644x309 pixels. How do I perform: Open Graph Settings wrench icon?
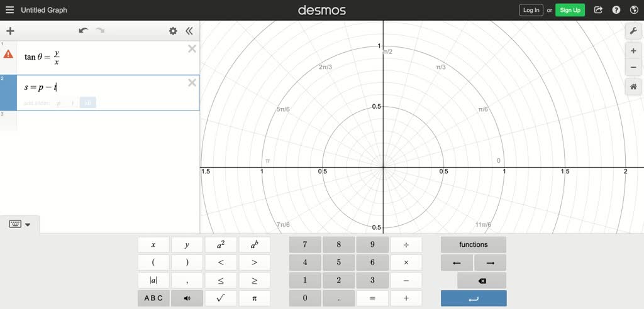click(633, 31)
